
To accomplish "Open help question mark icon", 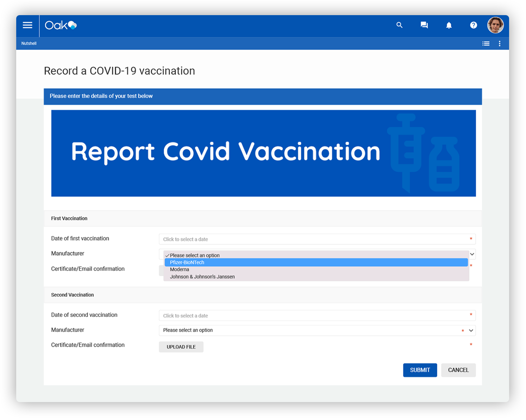I will pyautogui.click(x=473, y=25).
